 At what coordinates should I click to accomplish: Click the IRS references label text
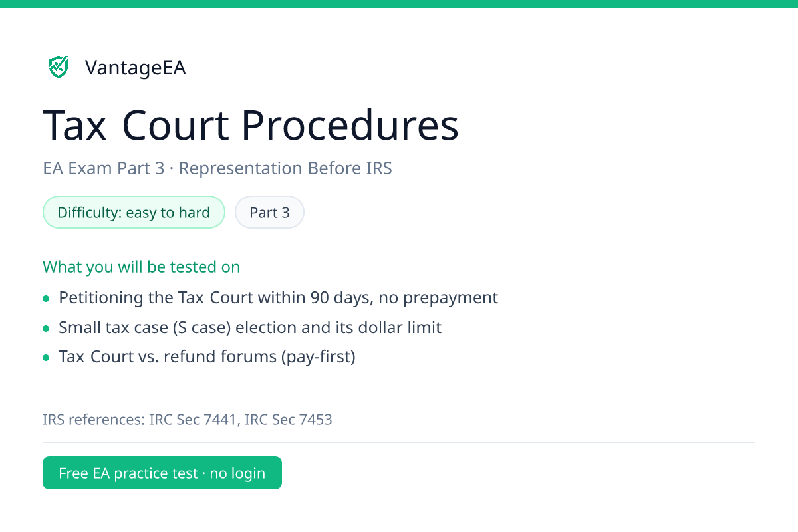tap(94, 420)
